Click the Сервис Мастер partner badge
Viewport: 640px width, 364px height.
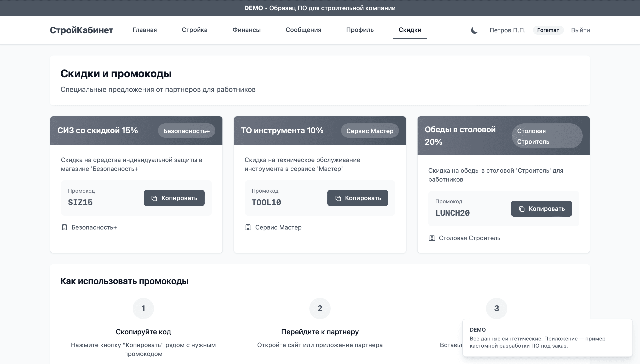(x=369, y=131)
